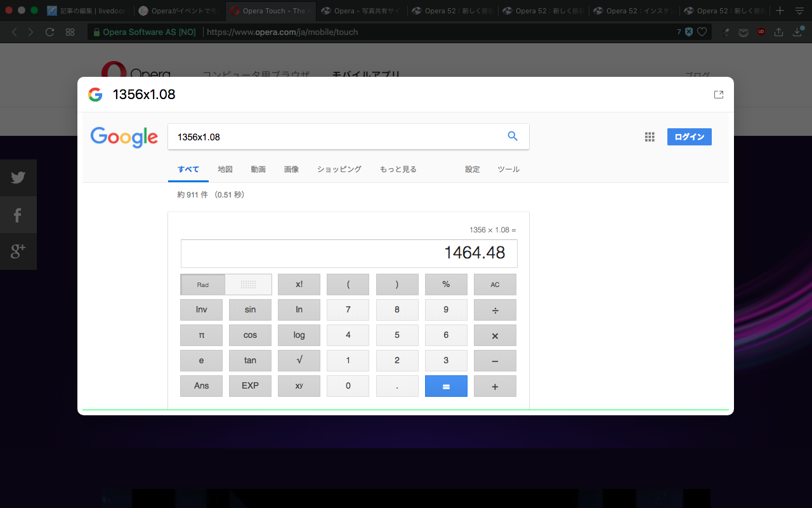Switch to the 動画 tab
Image resolution: width=812 pixels, height=508 pixels.
(x=258, y=170)
